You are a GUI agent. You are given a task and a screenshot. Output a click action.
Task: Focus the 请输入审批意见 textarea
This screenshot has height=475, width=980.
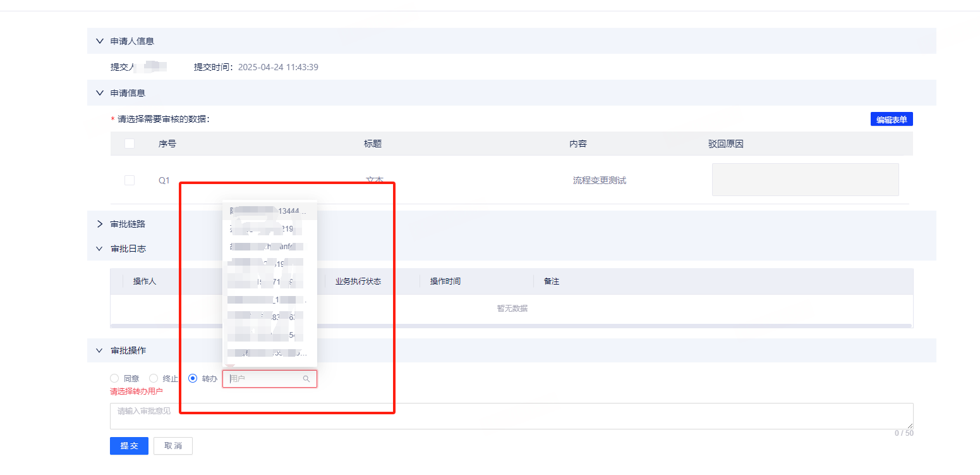click(511, 416)
